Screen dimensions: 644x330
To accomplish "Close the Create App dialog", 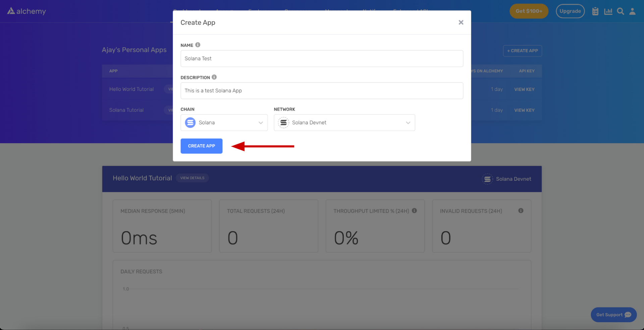I will click(461, 22).
